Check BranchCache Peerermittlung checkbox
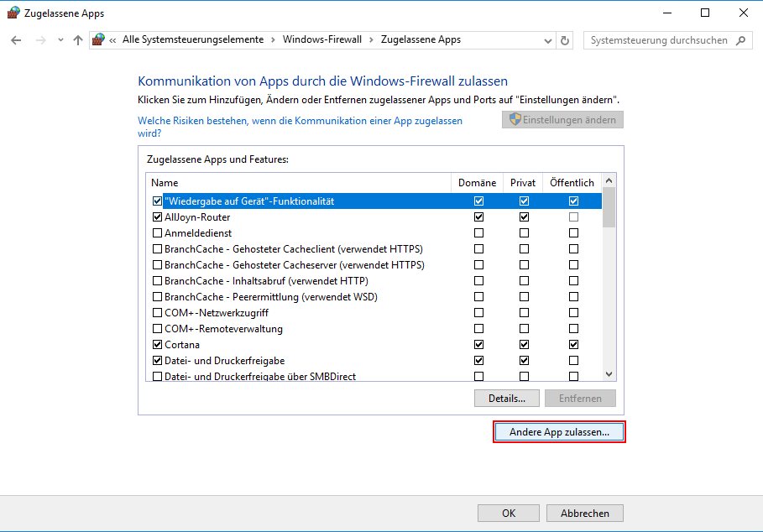This screenshot has width=763, height=532. click(x=157, y=297)
